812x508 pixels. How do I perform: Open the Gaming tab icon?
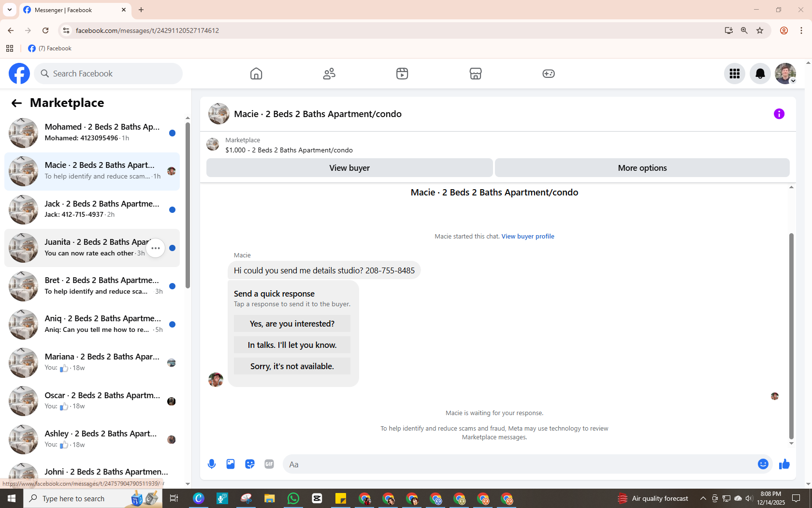[549, 74]
